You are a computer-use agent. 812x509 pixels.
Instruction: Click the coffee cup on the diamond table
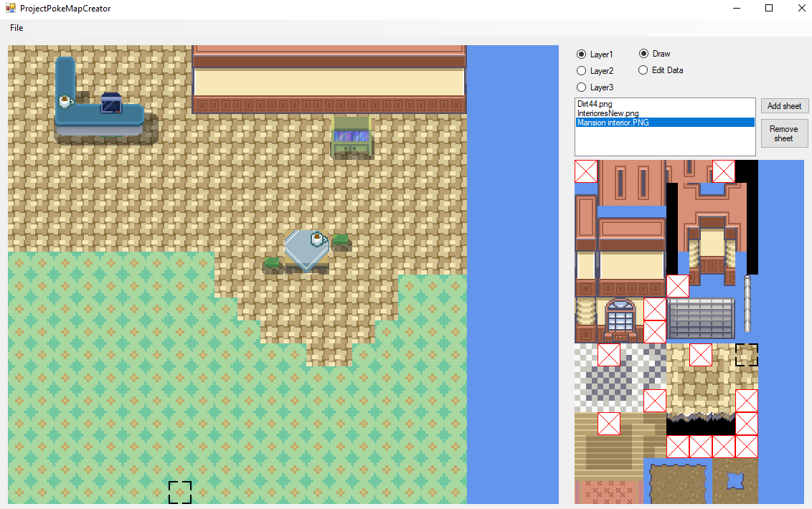pyautogui.click(x=317, y=239)
